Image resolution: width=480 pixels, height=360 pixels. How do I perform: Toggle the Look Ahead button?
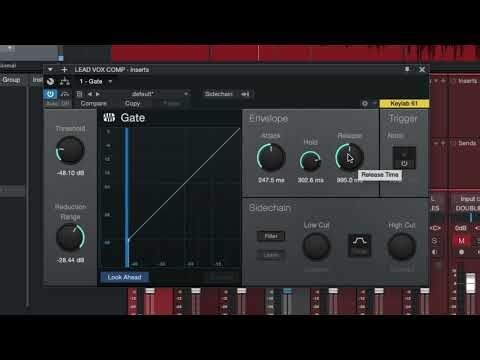click(124, 277)
